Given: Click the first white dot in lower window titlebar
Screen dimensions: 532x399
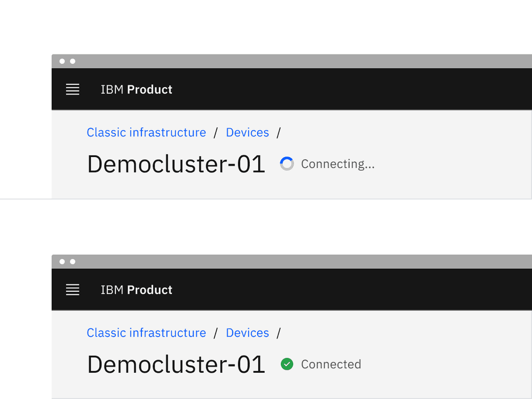Looking at the screenshot, I should coord(62,262).
